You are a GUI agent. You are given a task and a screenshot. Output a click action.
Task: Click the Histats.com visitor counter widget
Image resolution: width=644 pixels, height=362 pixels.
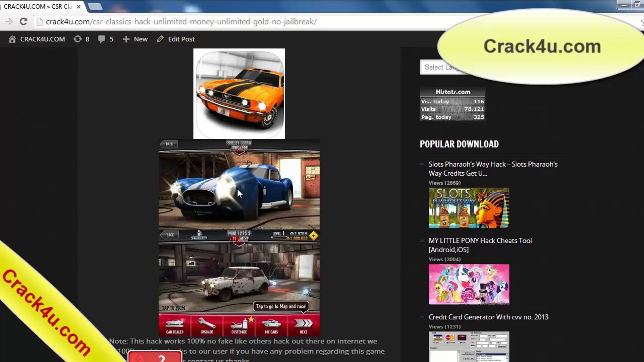452,104
